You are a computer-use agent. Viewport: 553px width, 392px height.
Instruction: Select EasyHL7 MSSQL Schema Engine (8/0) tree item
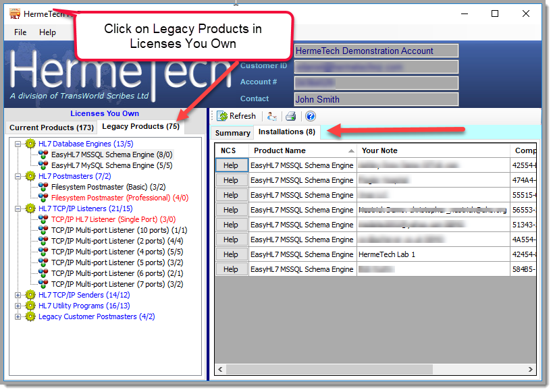pos(112,155)
